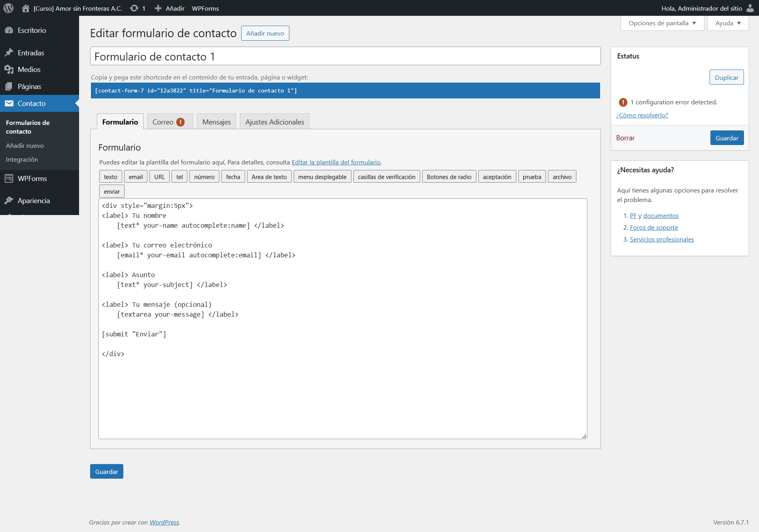The width and height of the screenshot is (759, 532).
Task: Click the user avatar icon
Action: 750,8
